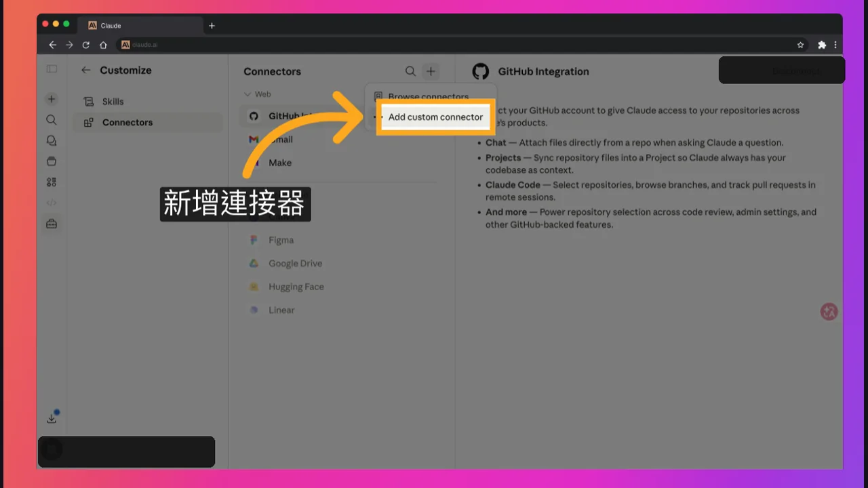Go back using arrow beside Customize
The height and width of the screenshot is (488, 868).
pos(85,70)
